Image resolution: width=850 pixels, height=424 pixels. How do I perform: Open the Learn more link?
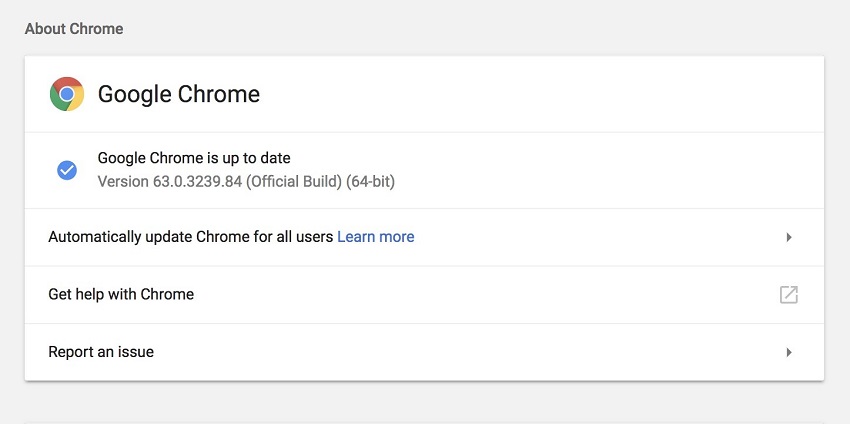tap(375, 237)
